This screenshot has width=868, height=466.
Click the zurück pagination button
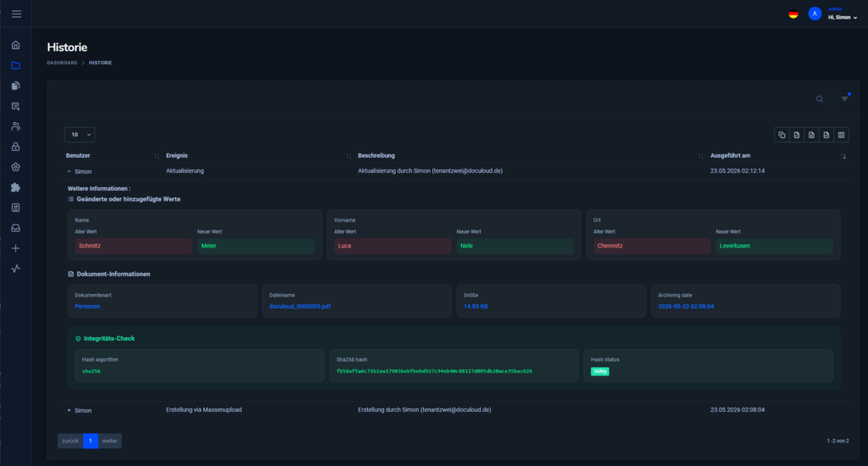(x=70, y=441)
